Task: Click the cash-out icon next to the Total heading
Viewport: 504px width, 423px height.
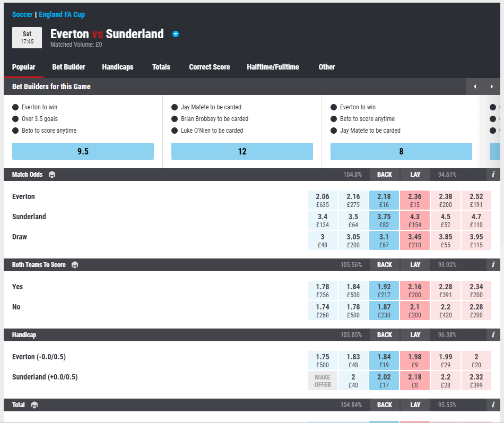Action: [34, 404]
